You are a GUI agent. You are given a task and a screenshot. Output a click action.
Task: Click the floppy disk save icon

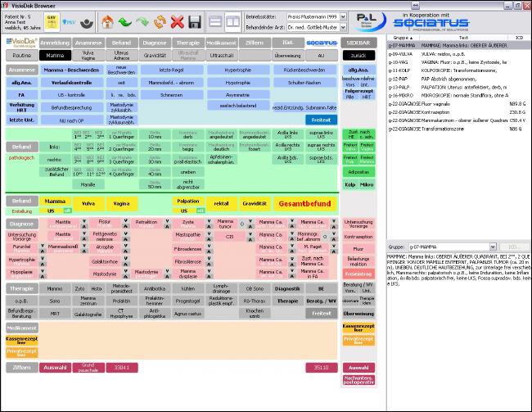(195, 22)
